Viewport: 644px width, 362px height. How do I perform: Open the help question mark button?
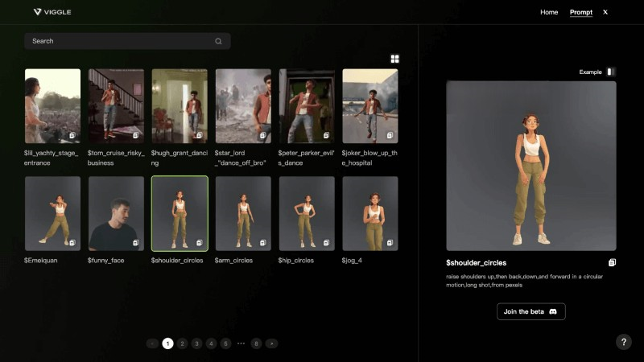coord(624,342)
